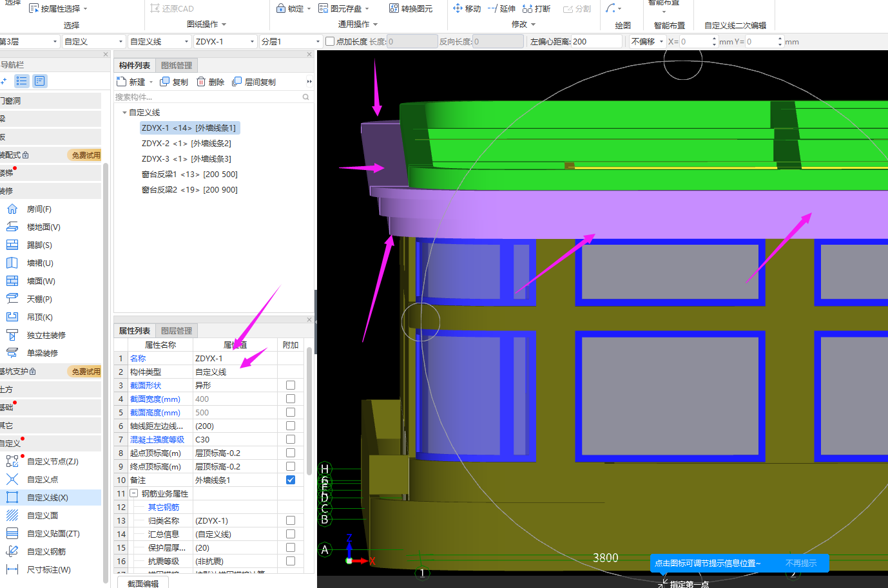The width and height of the screenshot is (888, 588).
Task: Click the 层间复制 copy between floors icon
Action: [x=237, y=82]
